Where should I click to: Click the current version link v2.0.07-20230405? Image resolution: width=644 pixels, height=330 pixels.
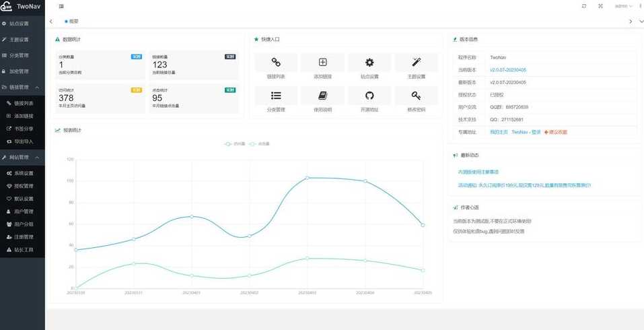508,70
